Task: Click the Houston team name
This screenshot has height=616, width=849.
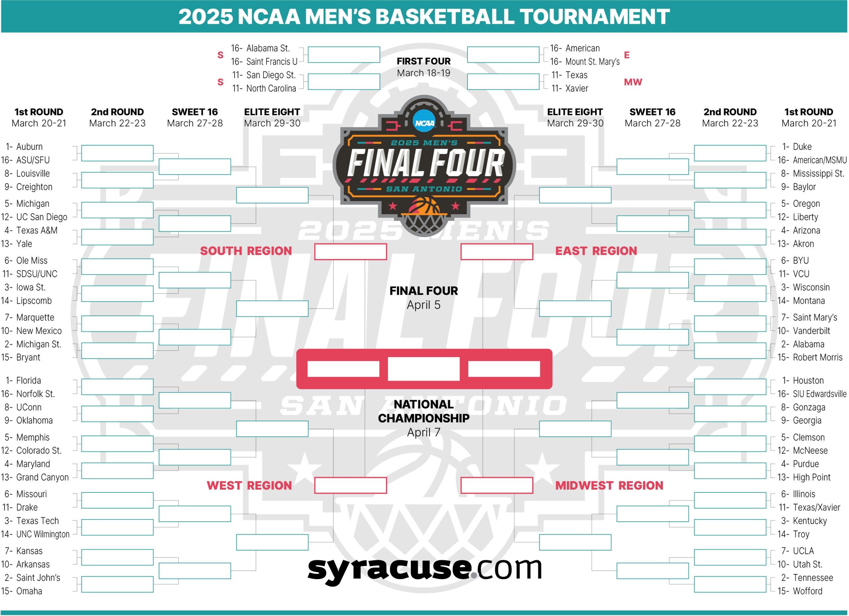Action: point(808,381)
